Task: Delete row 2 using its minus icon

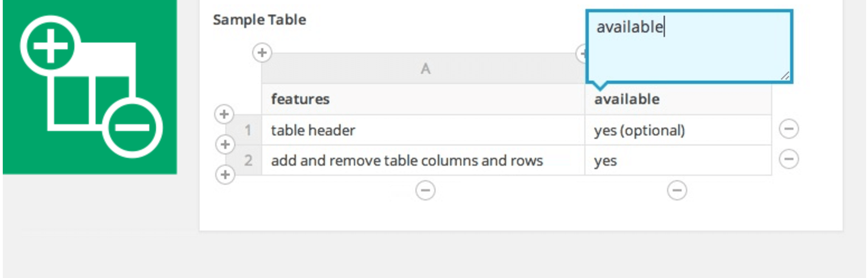Action: click(789, 159)
